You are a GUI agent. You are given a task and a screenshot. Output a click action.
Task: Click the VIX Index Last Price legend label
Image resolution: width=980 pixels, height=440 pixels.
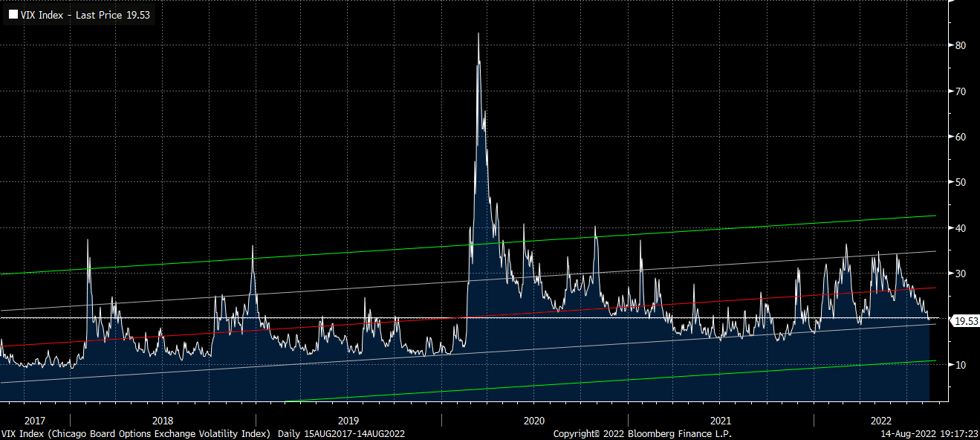(x=85, y=15)
